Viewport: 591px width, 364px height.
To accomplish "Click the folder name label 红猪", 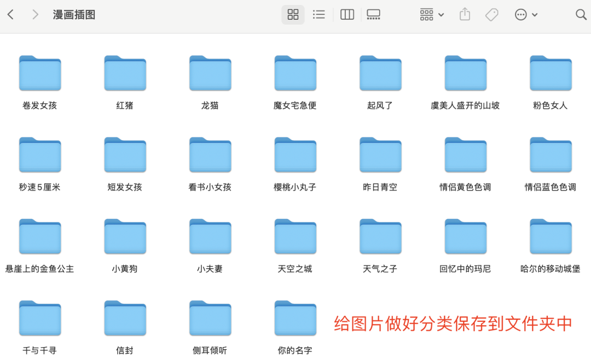I will pos(125,105).
